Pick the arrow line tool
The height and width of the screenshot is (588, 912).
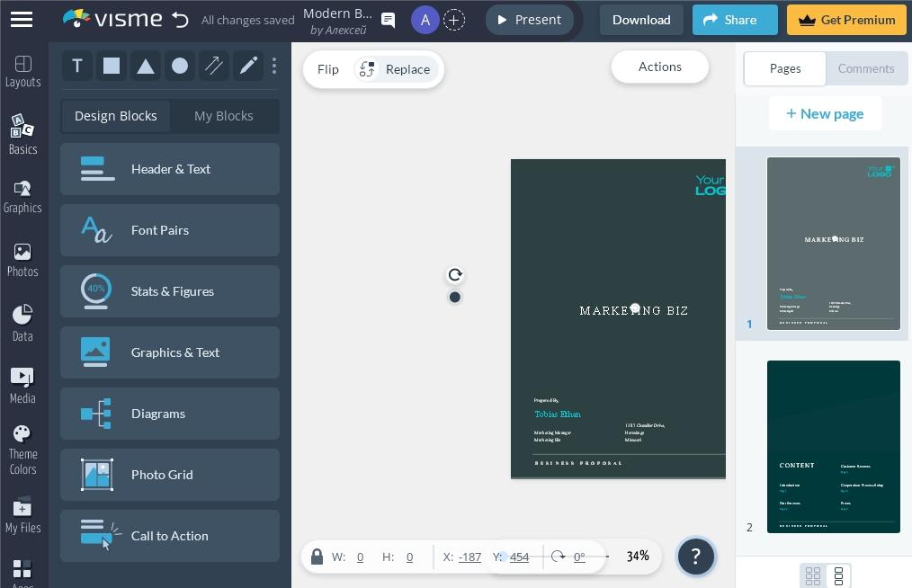pyautogui.click(x=214, y=66)
